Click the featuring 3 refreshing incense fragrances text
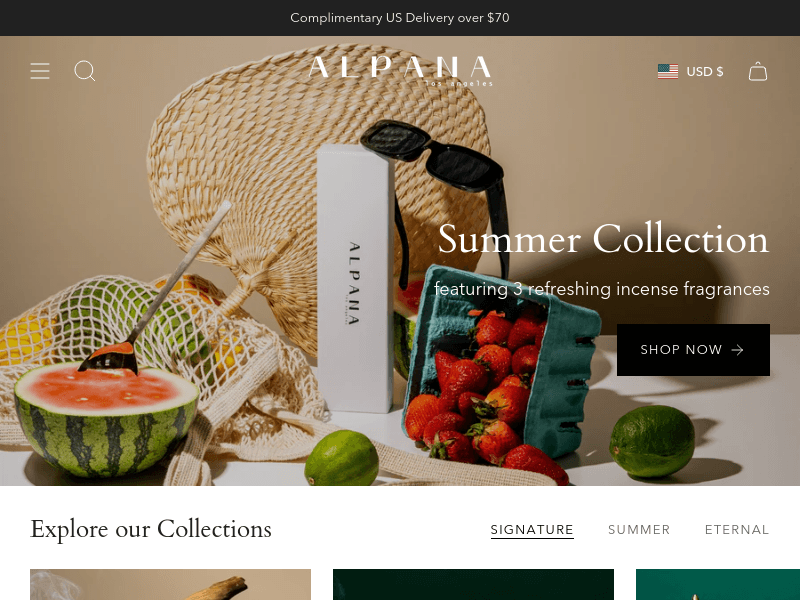 click(x=602, y=289)
